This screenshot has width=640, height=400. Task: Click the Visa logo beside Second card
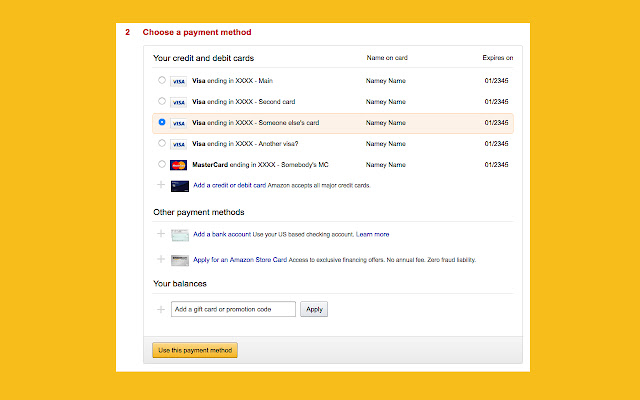tap(179, 102)
